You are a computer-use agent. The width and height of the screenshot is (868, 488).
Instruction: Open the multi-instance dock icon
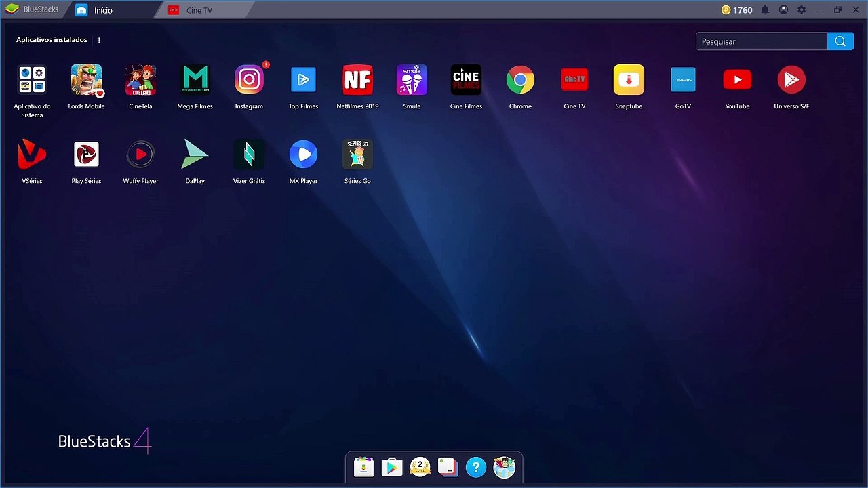coord(448,467)
